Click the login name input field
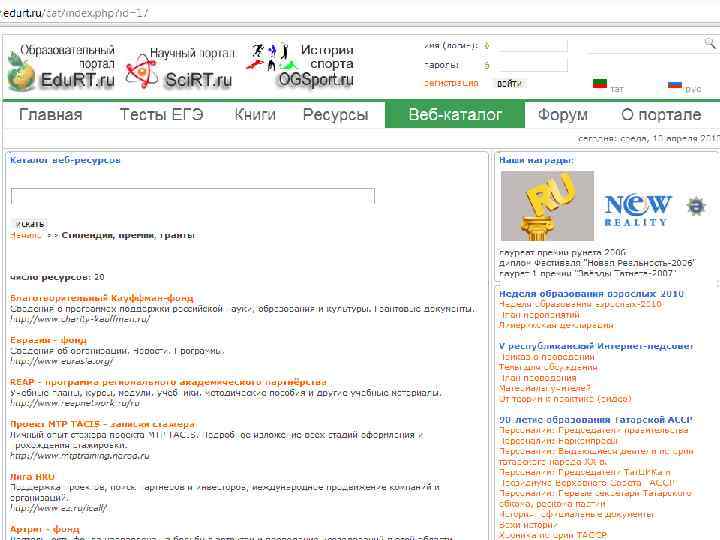Screen dimensions: 720x540 point(532,46)
